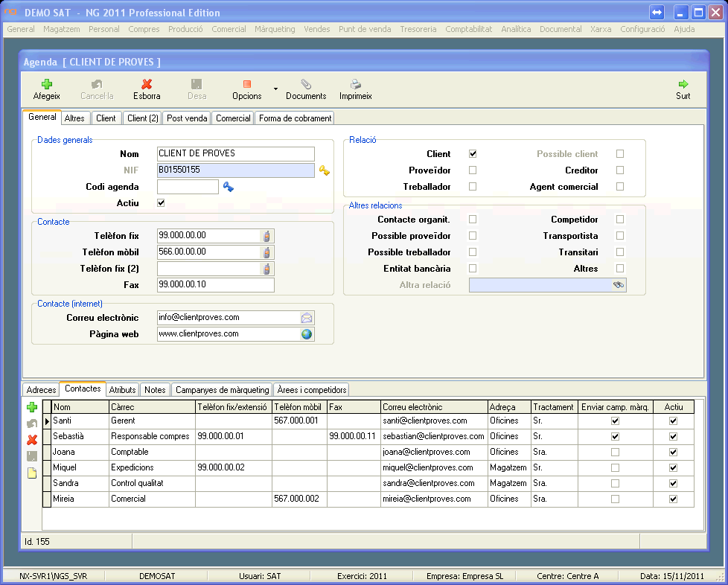Select the Sebastià row name cell
This screenshot has width=728, height=585.
point(80,436)
